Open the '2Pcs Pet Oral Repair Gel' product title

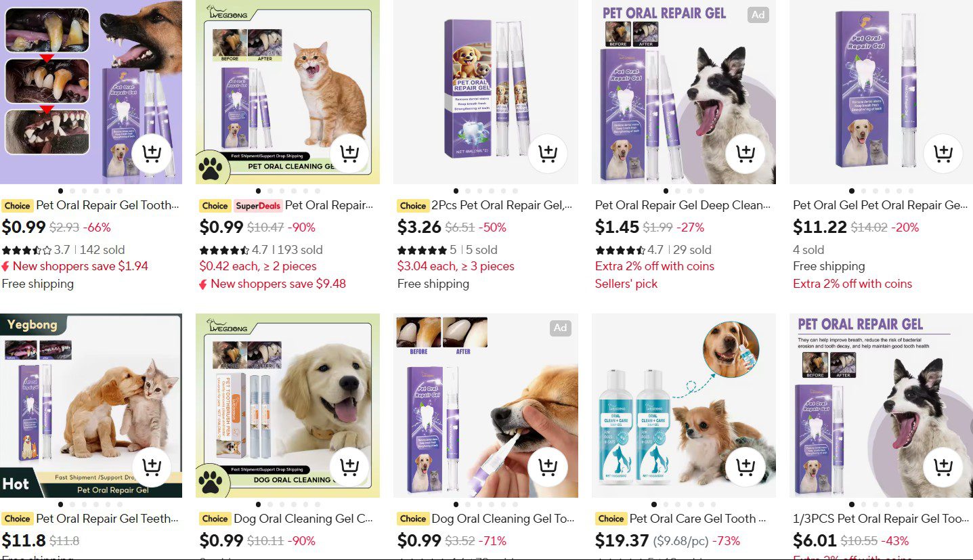pos(502,205)
